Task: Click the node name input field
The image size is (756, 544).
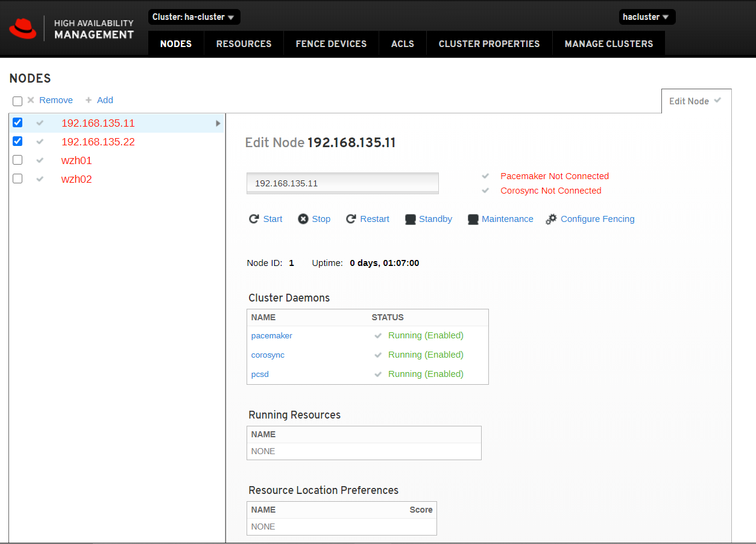Action: pyautogui.click(x=342, y=183)
